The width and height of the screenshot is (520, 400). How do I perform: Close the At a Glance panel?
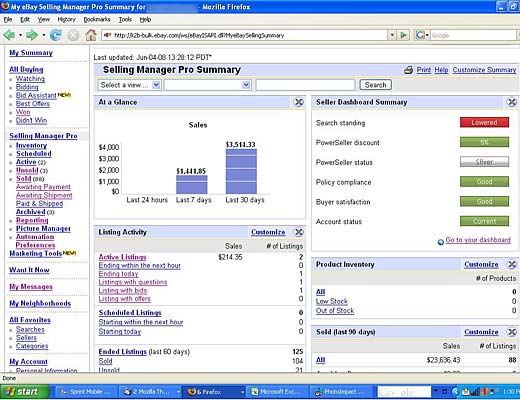pyautogui.click(x=299, y=102)
